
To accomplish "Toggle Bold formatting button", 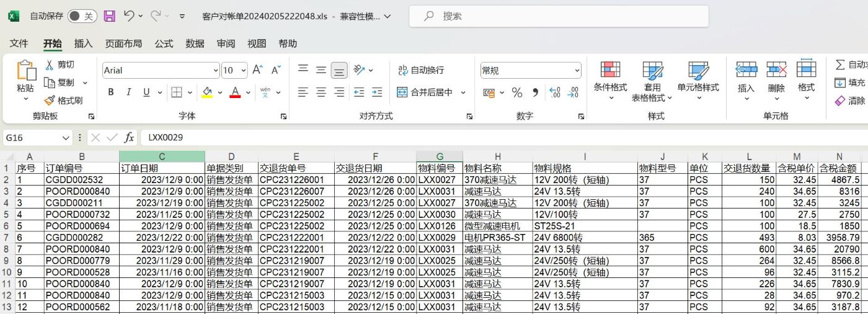I will tap(111, 92).
